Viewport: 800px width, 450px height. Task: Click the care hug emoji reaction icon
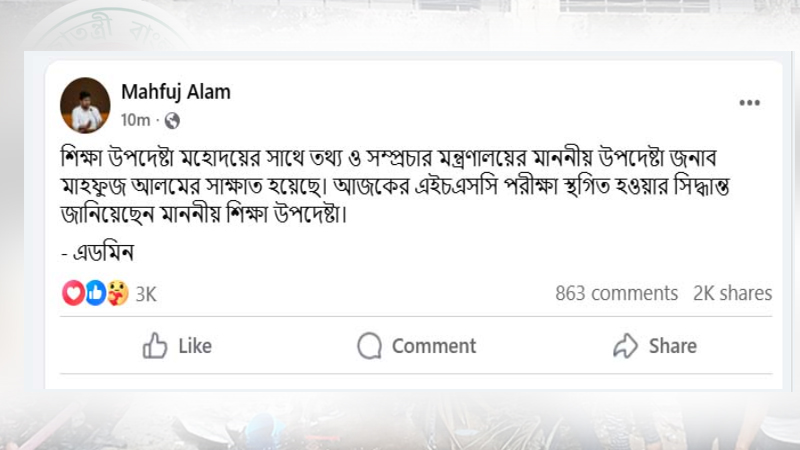tap(117, 293)
